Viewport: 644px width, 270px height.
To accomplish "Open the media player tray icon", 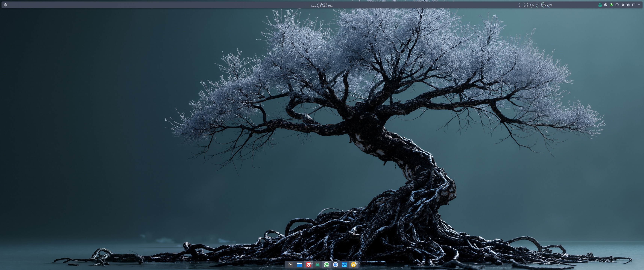I will 617,5.
